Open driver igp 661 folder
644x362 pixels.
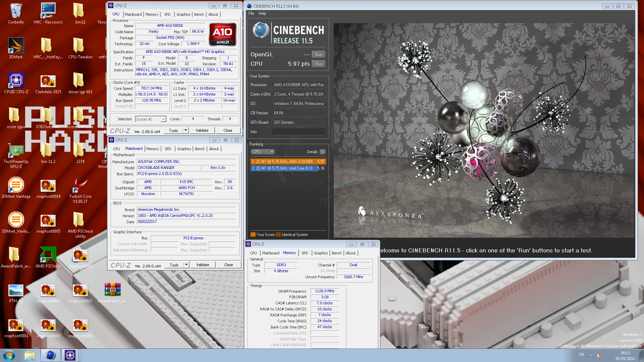point(80,83)
